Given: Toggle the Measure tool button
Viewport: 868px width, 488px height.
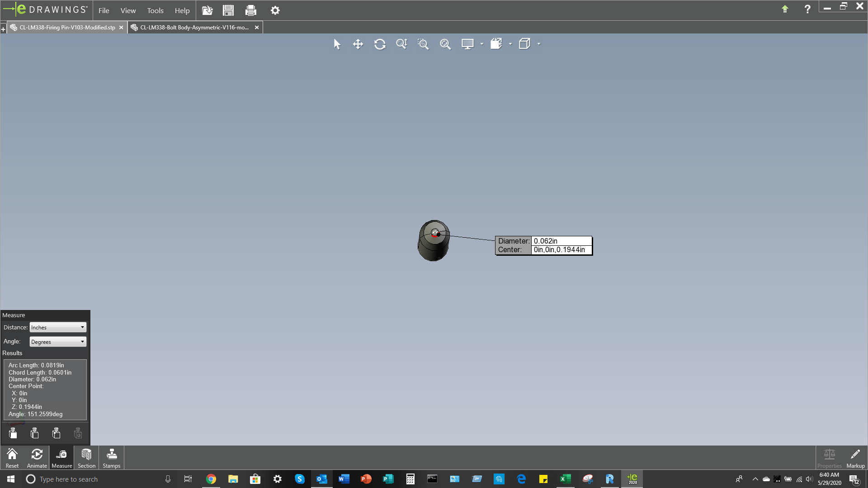Looking at the screenshot, I should click(61, 458).
